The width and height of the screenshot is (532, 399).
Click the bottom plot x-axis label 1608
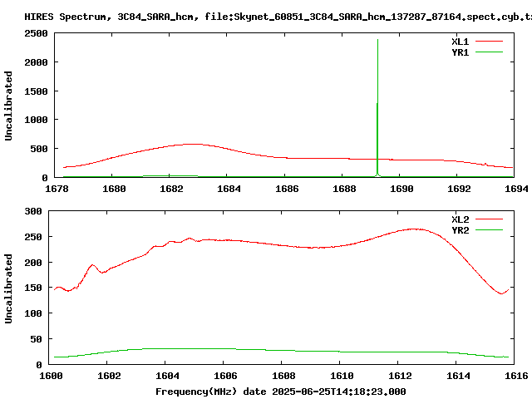pos(283,376)
